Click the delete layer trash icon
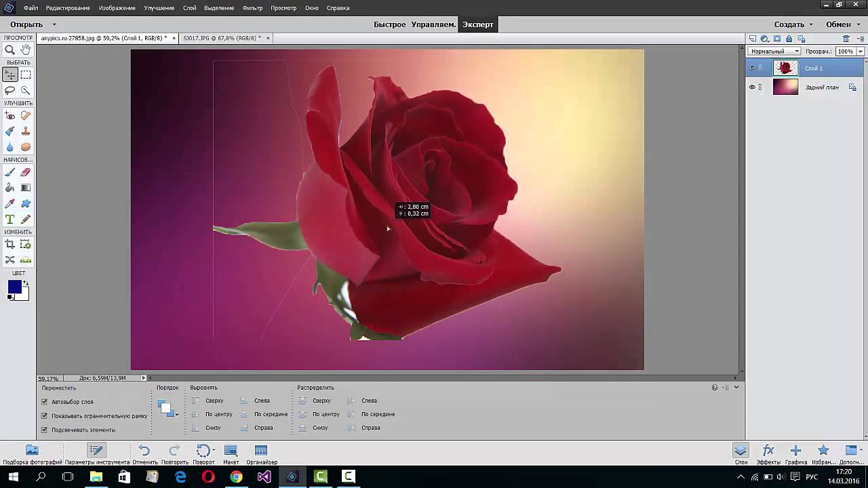868x488 pixels. [846, 39]
